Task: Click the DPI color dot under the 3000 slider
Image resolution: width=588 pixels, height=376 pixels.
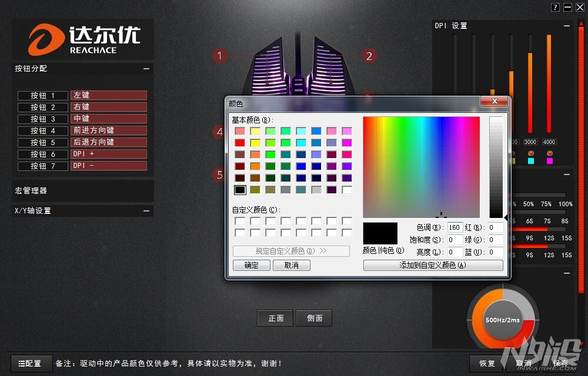Action: [530, 154]
